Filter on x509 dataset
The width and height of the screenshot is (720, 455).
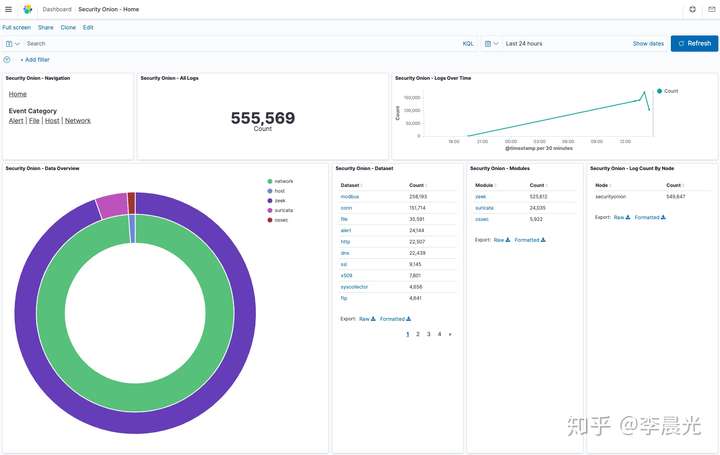click(346, 275)
